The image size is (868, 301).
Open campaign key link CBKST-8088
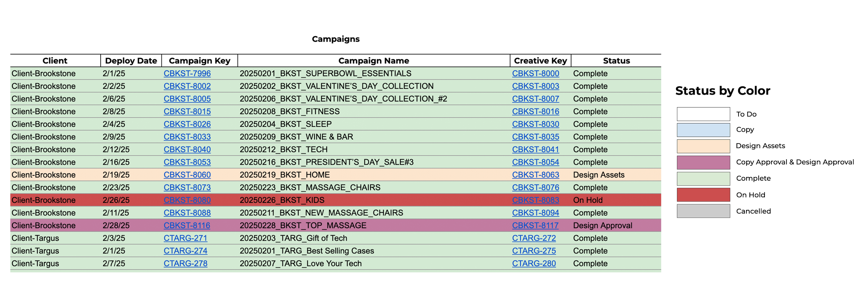187,213
